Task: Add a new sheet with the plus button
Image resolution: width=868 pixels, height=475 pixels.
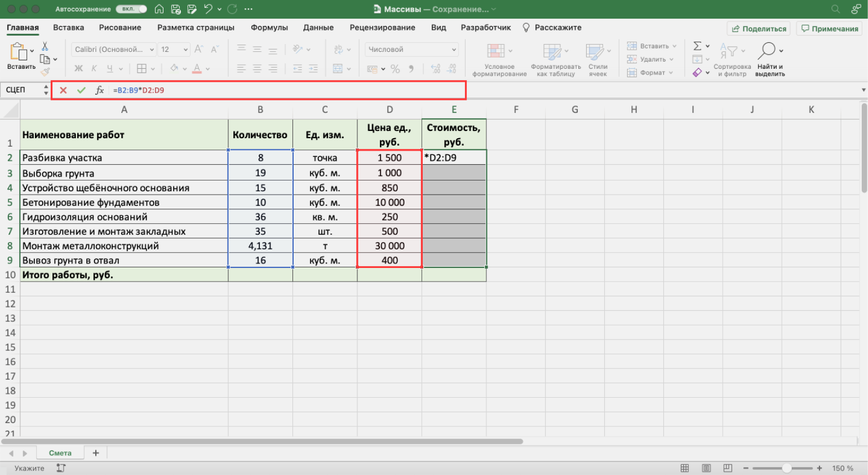Action: [x=96, y=453]
